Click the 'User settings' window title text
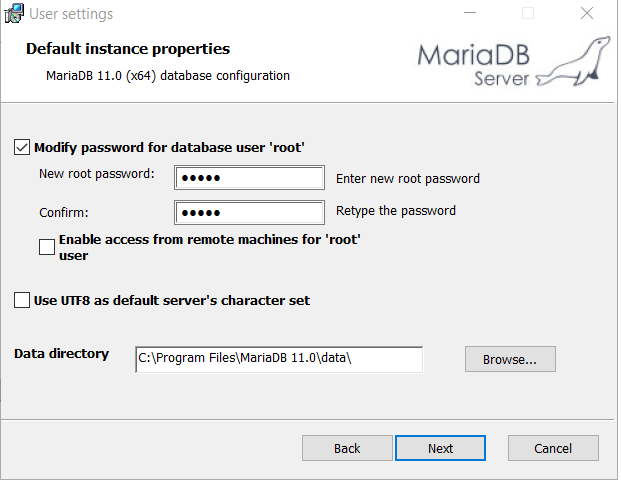This screenshot has width=621, height=481. (x=71, y=14)
